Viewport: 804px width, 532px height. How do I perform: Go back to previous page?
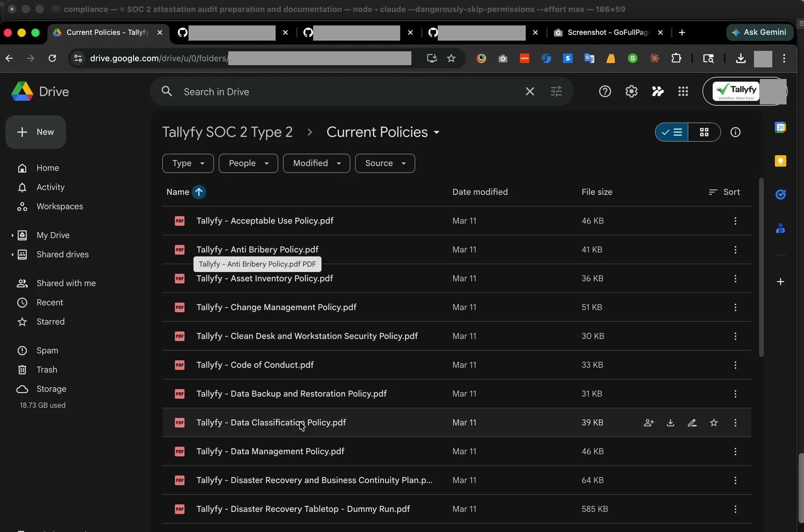coord(9,58)
